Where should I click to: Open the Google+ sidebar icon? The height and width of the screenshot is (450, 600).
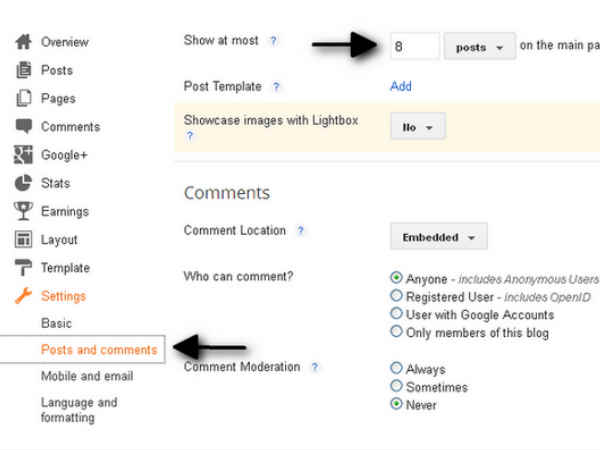coord(23,155)
